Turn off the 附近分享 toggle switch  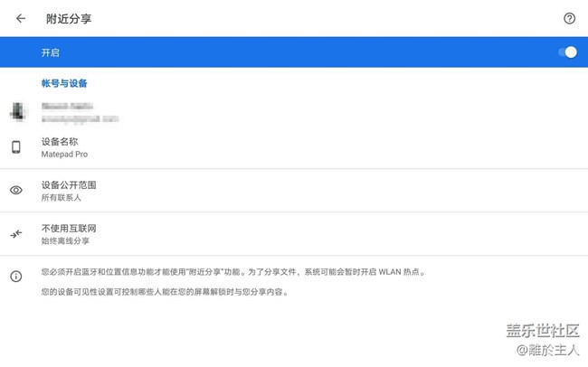click(x=566, y=52)
